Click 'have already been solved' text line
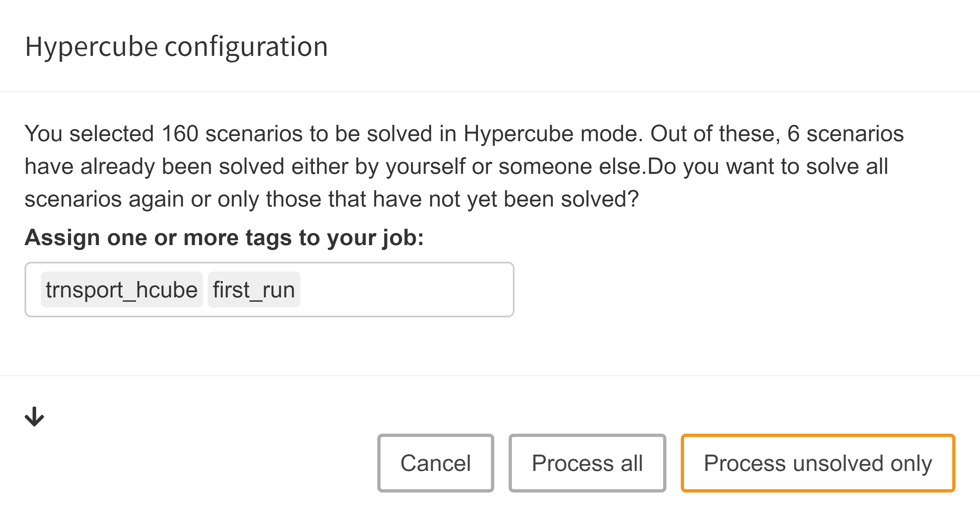The width and height of the screenshot is (980, 517). (155, 166)
